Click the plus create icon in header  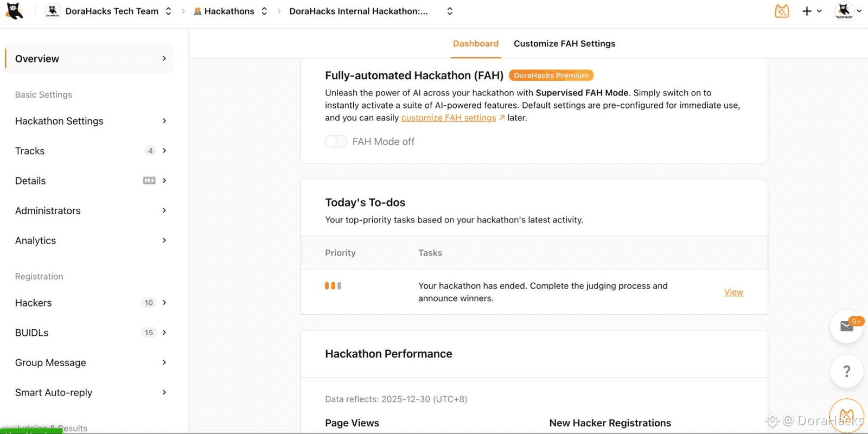coord(807,11)
